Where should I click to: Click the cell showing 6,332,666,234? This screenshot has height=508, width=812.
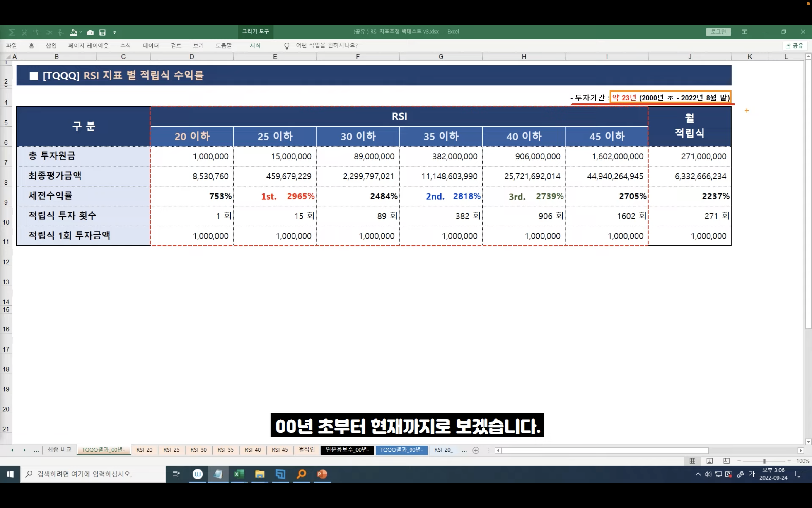[x=689, y=176]
